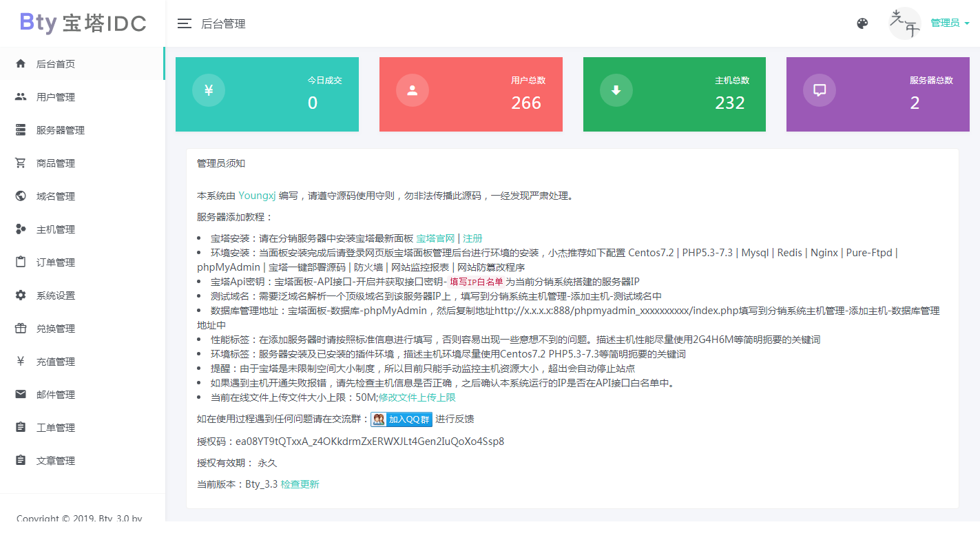The height and width of the screenshot is (540, 980).
Task: Open 系统设置 using the gear icon
Action: [x=21, y=295]
